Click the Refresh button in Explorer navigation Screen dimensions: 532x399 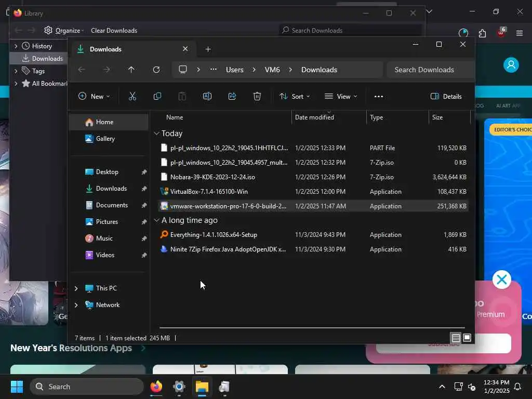coord(156,70)
